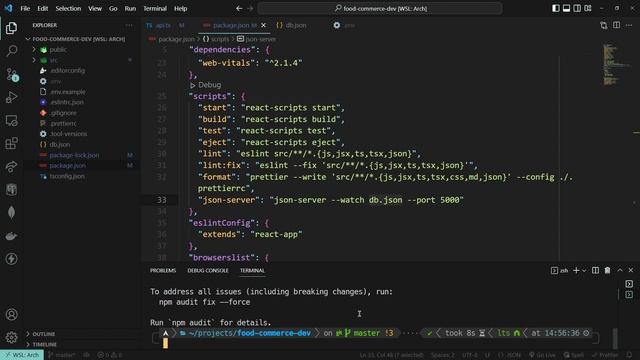Click the VS Code logo icon
This screenshot has height=360, width=640.
pos(8,8)
